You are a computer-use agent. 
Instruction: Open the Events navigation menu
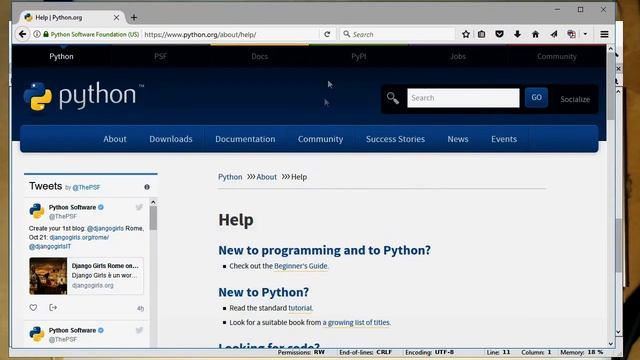504,139
